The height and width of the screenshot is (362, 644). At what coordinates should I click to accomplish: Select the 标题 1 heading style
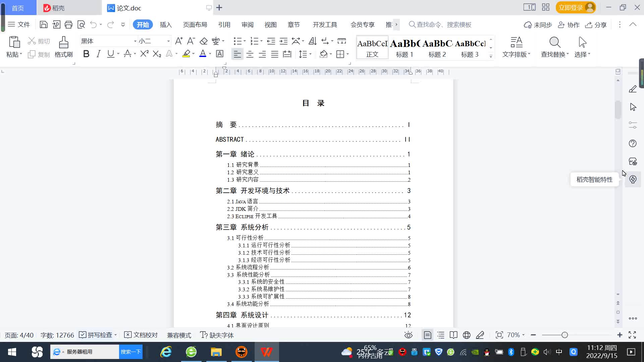click(x=405, y=48)
